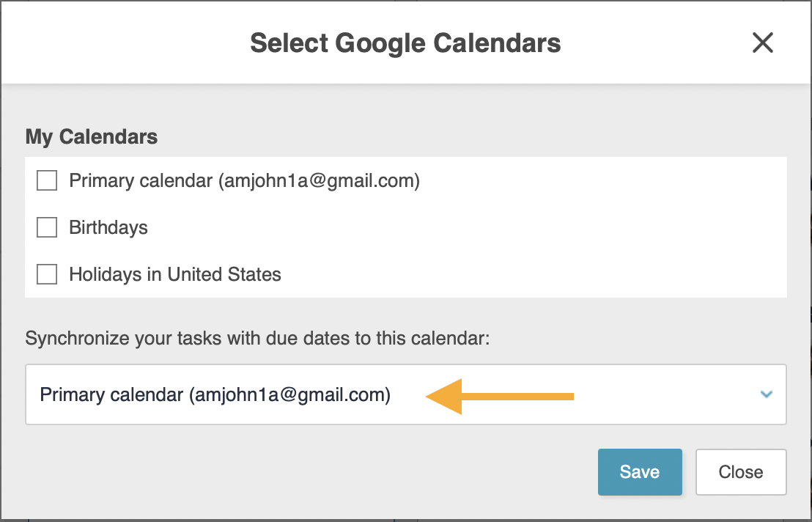Click the chevron arrow of sync dropdown
Screen dimensions: 812x522
(x=767, y=394)
